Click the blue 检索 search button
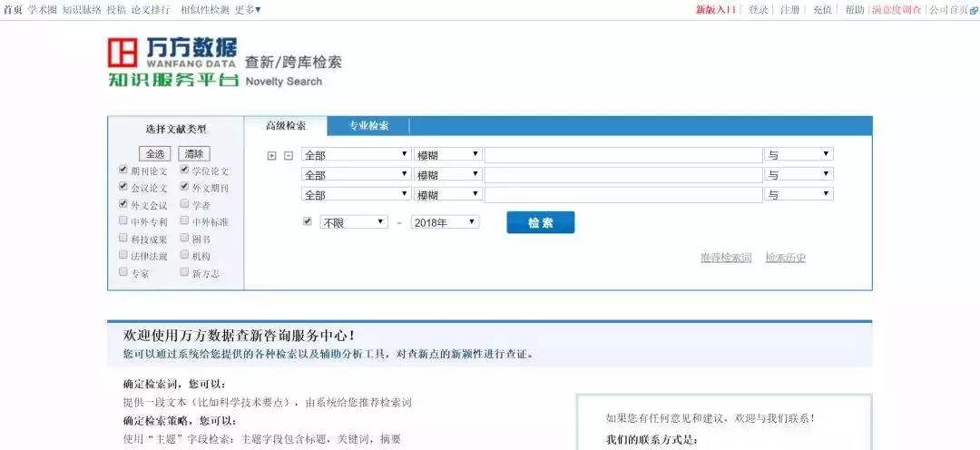 (x=541, y=222)
